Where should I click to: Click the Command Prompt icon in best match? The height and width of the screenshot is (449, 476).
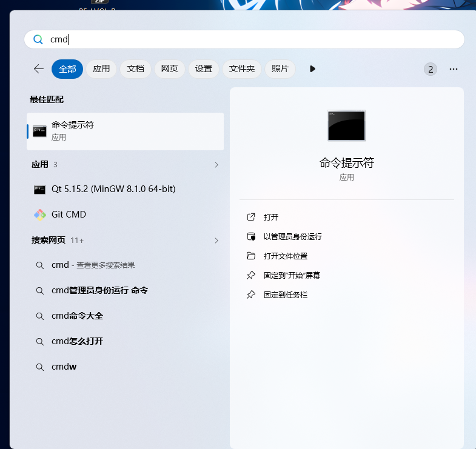tap(39, 131)
